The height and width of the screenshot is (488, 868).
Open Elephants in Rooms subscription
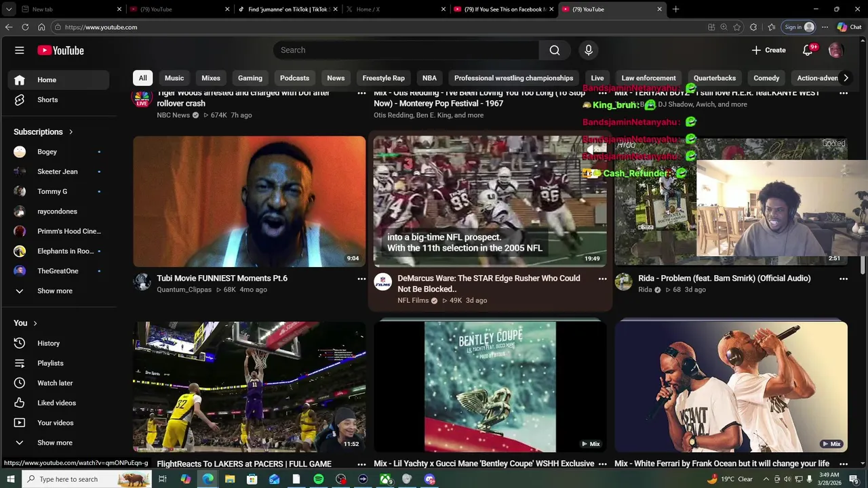(58, 251)
